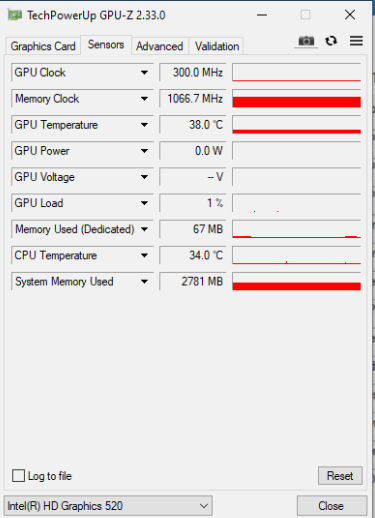The width and height of the screenshot is (375, 518).
Task: Open the Memory Clock dropdown arrow
Action: tap(144, 99)
